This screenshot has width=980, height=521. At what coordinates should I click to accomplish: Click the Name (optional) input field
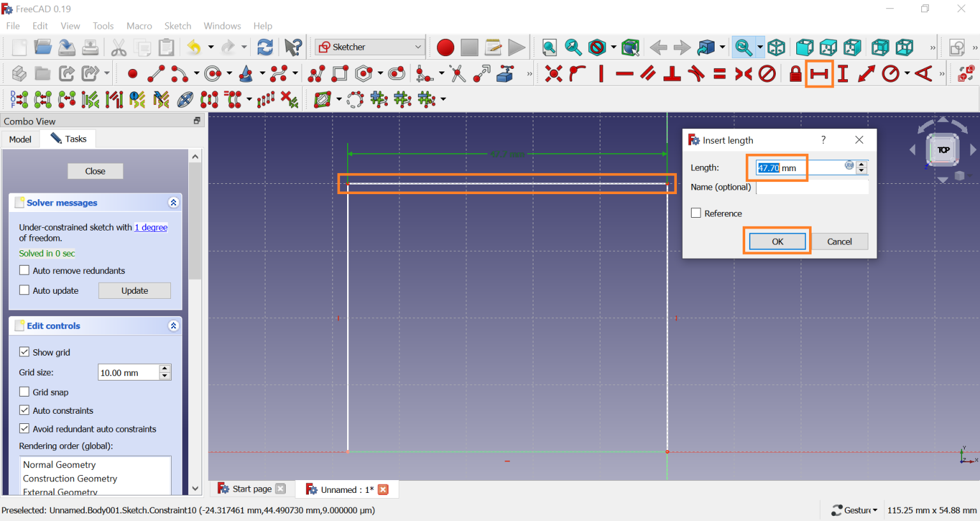tap(812, 187)
